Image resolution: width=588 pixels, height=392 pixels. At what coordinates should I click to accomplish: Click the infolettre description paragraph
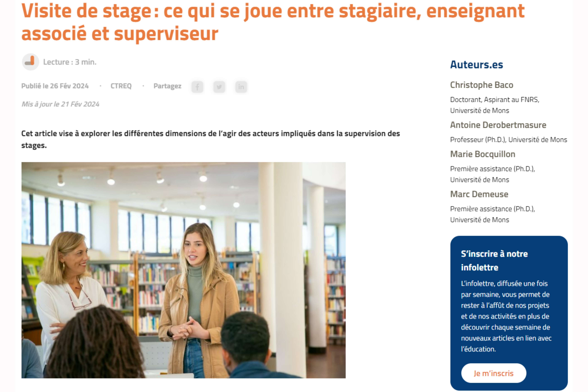506,316
